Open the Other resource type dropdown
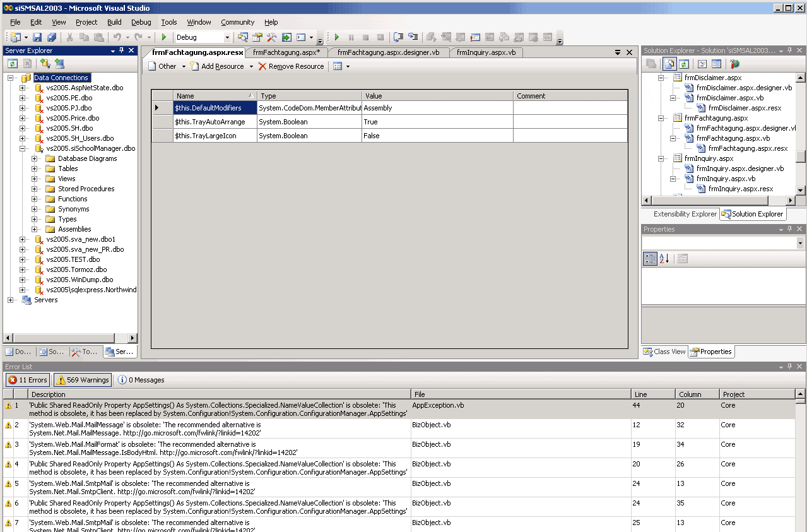807x532 pixels. coord(184,66)
